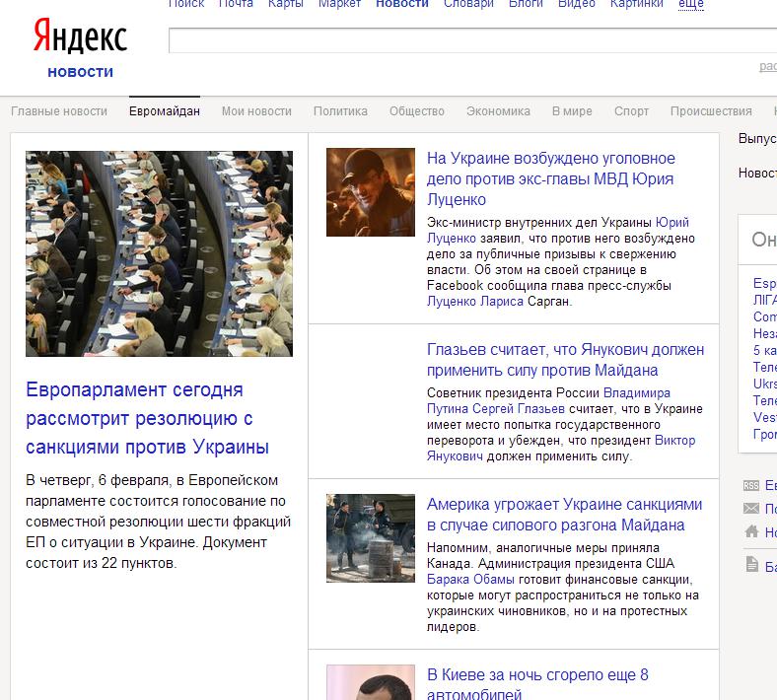Open the Картинки service link
The image size is (777, 700).
tap(637, 4)
